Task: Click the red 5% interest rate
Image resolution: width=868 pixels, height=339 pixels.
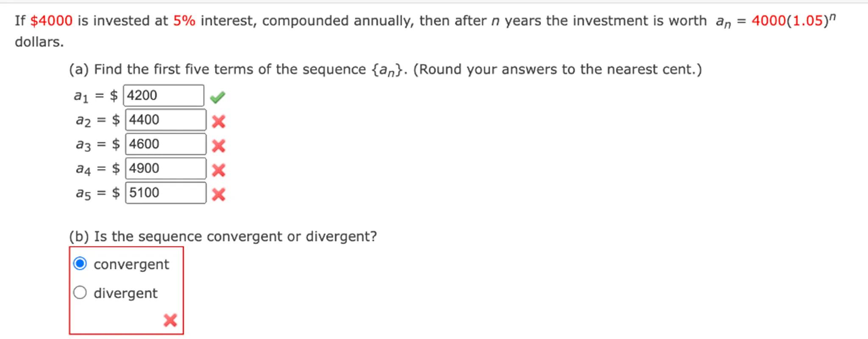Action: (184, 21)
